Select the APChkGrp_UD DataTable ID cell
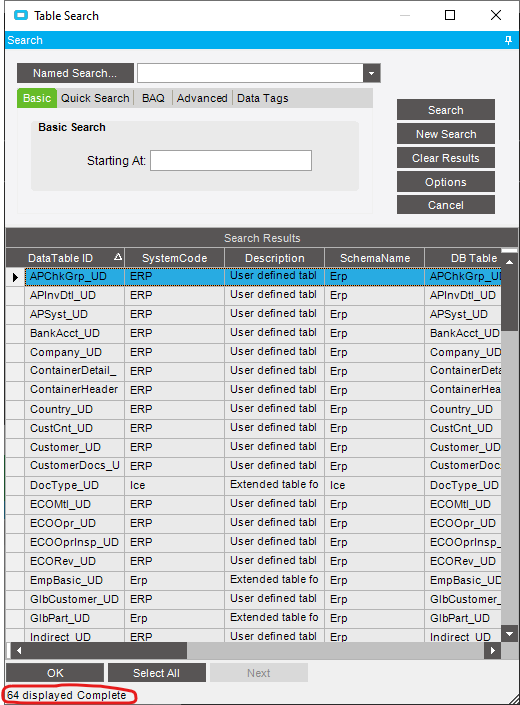The height and width of the screenshot is (705, 520). 75,277
